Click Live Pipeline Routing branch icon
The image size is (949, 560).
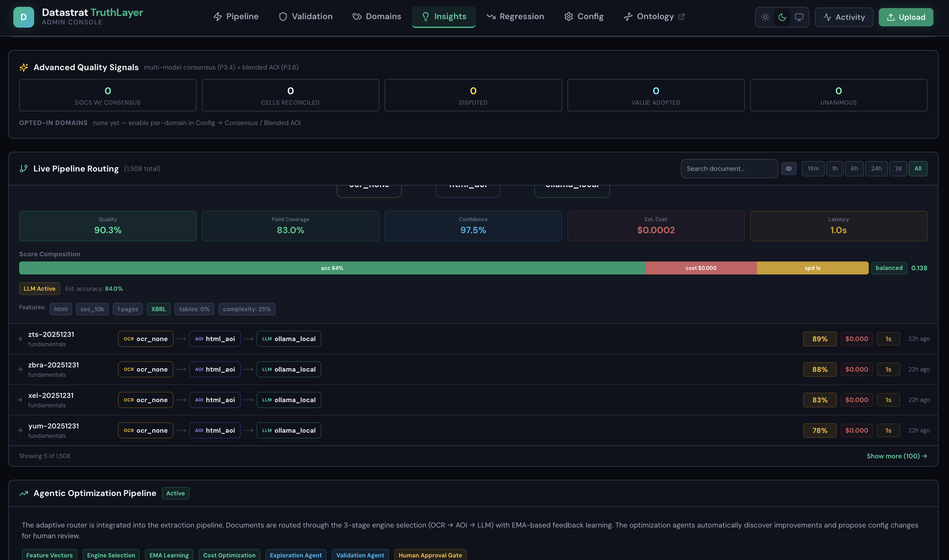24,169
